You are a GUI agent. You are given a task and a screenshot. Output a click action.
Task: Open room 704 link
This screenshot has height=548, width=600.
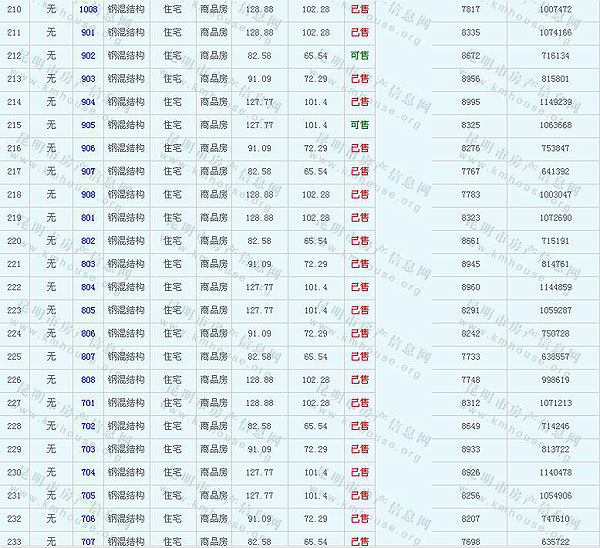88,472
